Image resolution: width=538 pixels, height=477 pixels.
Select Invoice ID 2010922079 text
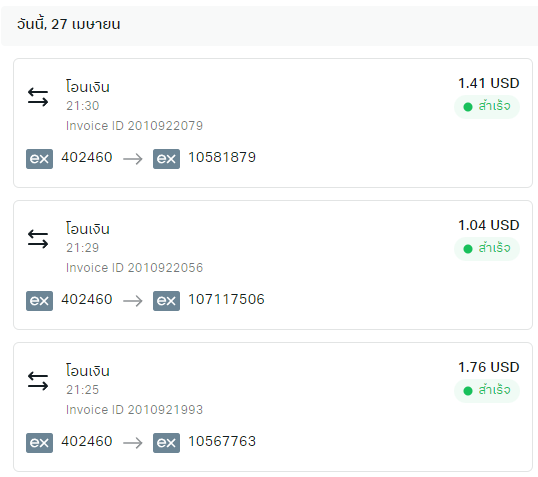click(x=134, y=126)
